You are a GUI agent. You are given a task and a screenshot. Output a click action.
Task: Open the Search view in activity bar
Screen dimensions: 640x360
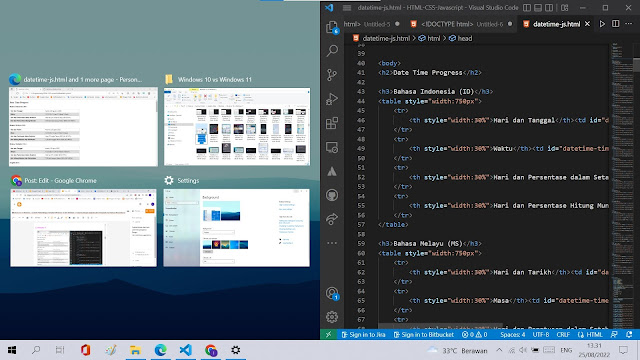pyautogui.click(x=332, y=51)
